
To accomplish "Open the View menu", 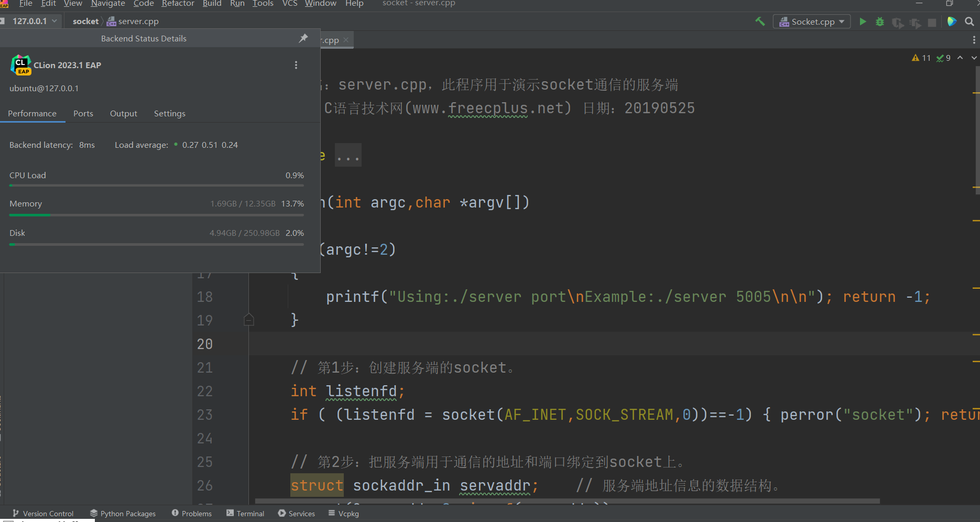I will tap(73, 4).
